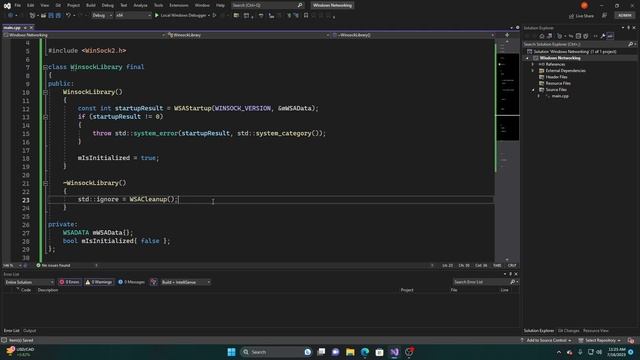Open the x64 platform dropdown
640x360 pixels.
(x=133, y=16)
